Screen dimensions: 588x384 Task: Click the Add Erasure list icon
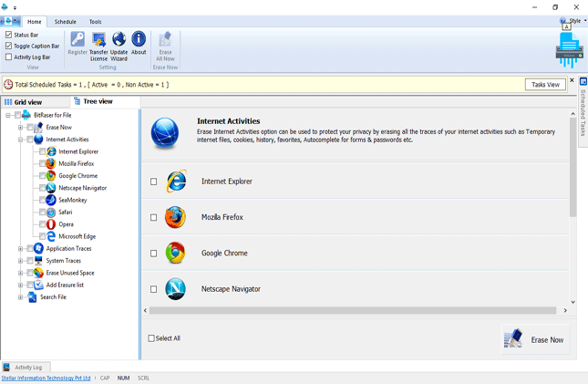pyautogui.click(x=38, y=285)
